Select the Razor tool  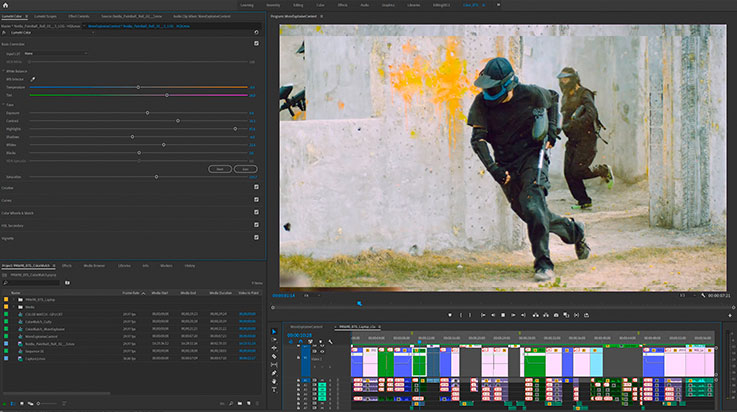(x=275, y=356)
